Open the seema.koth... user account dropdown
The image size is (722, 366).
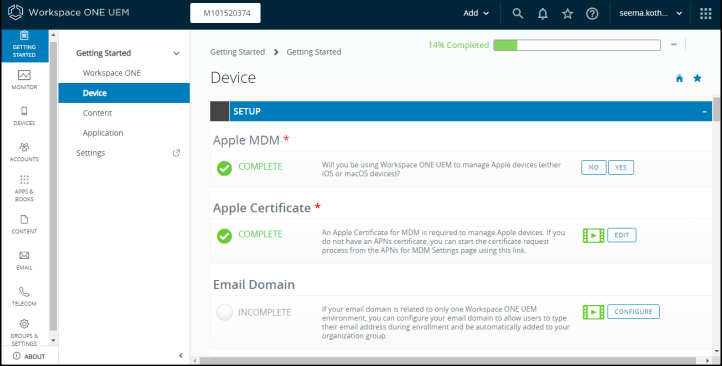[x=650, y=13]
